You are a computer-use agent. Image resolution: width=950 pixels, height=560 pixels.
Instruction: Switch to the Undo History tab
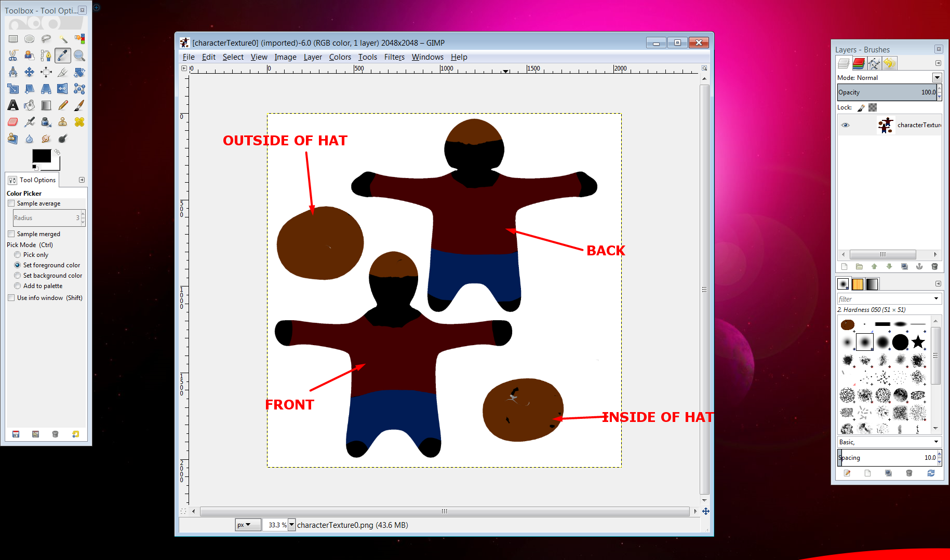coord(890,63)
